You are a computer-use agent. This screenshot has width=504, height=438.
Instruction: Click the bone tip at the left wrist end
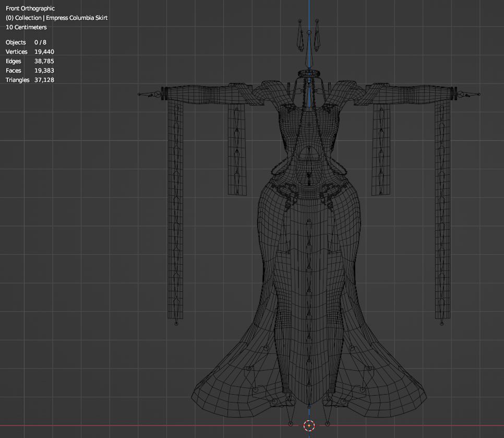coord(139,94)
